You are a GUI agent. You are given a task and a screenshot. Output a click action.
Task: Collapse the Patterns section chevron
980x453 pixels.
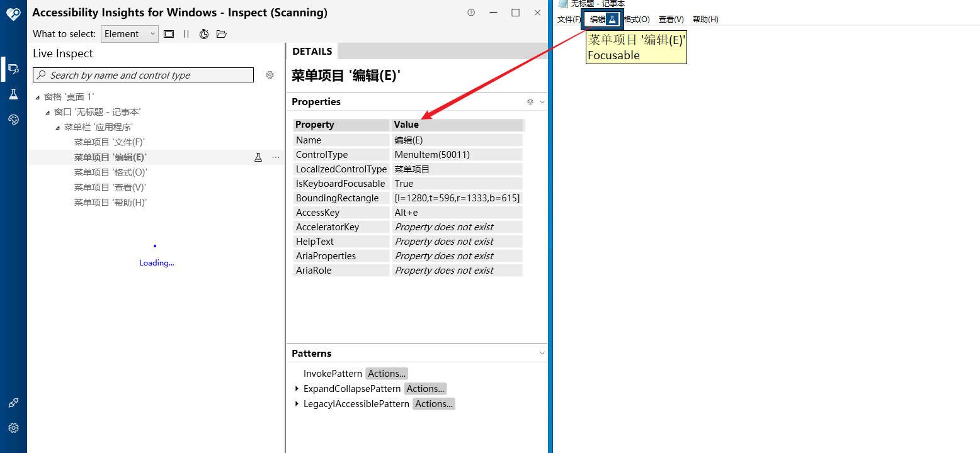tap(542, 353)
